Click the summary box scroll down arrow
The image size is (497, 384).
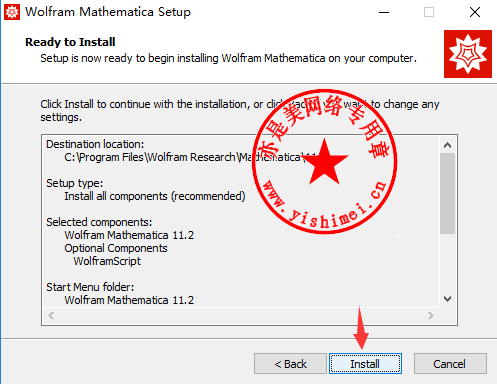click(447, 299)
